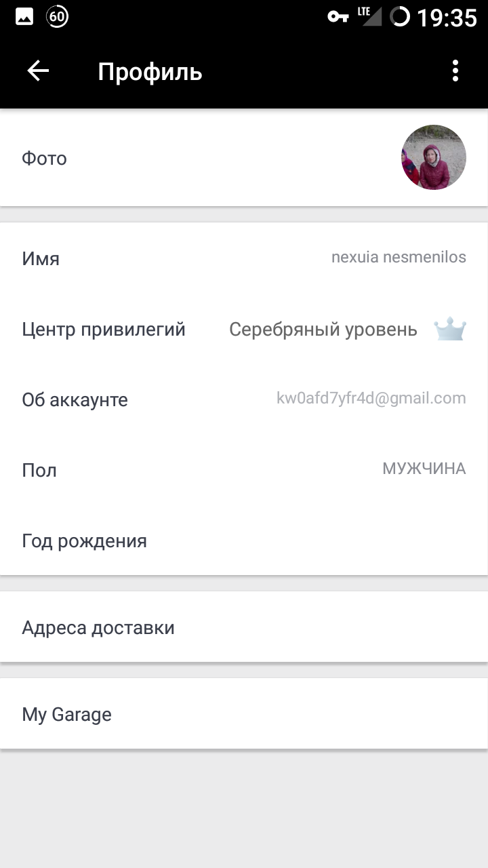Open My Garage
488x868 pixels.
(244, 714)
